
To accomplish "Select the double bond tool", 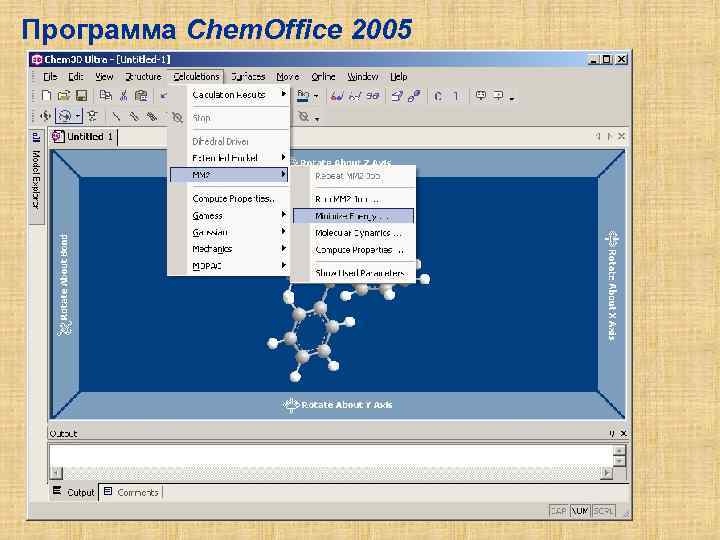I will coord(134,116).
